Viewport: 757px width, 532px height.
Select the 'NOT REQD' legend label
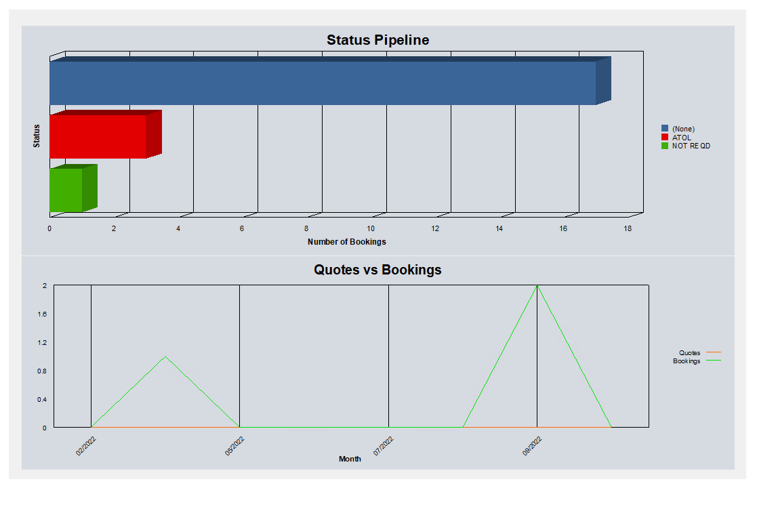coord(691,146)
